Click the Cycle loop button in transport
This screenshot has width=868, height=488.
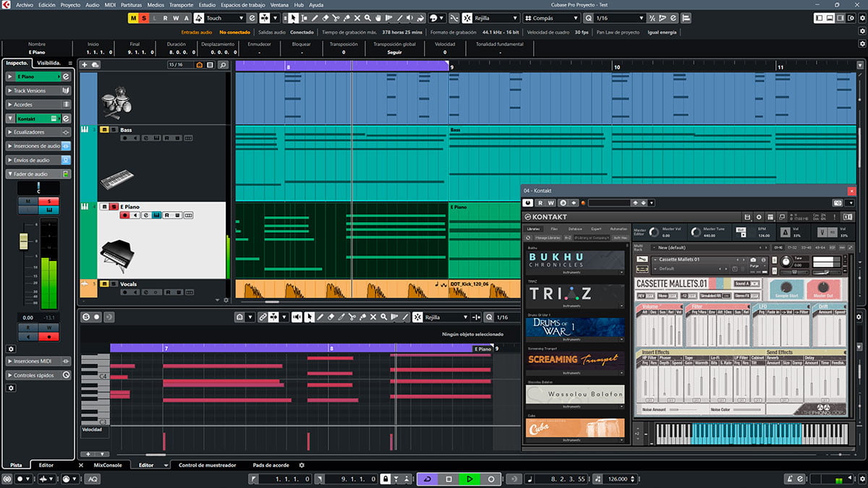point(427,479)
